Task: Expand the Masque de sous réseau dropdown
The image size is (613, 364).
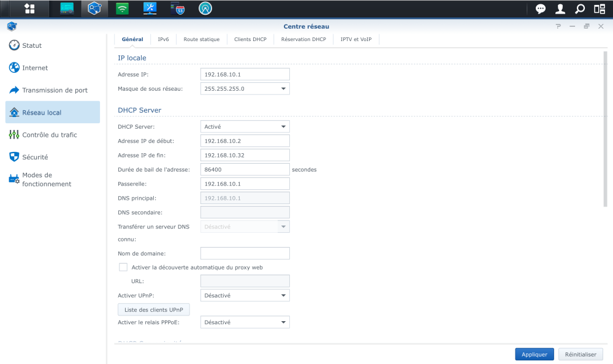Action: 283,89
